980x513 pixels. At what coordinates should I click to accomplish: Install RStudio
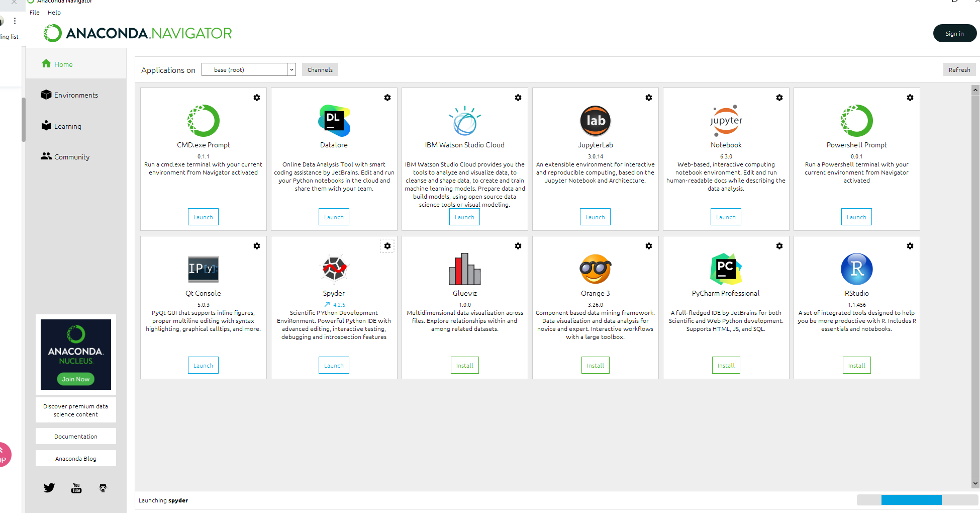857,366
